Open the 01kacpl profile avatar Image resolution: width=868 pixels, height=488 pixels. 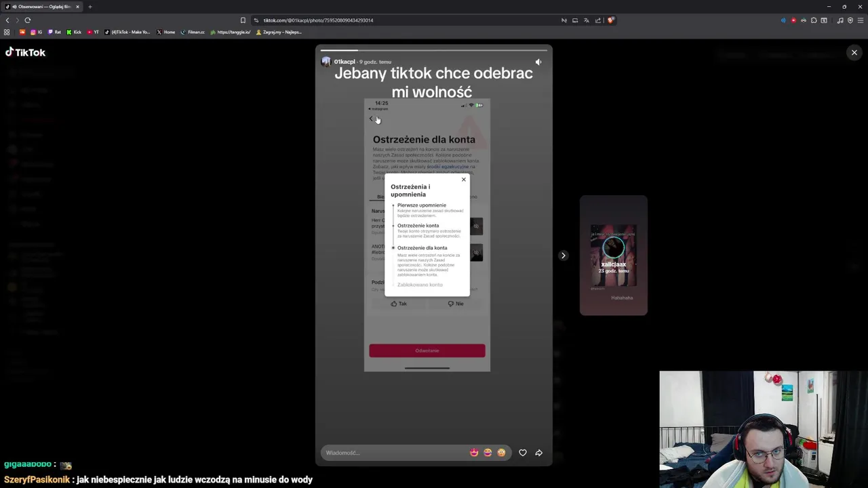tap(326, 62)
